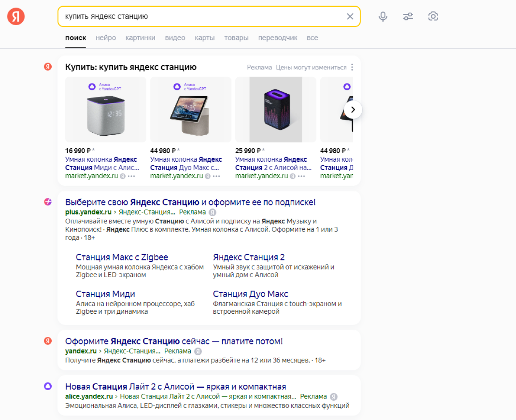The width and height of the screenshot is (516, 420).
Task: Open three-dot menu of Дуо Макс product
Action: [216, 176]
